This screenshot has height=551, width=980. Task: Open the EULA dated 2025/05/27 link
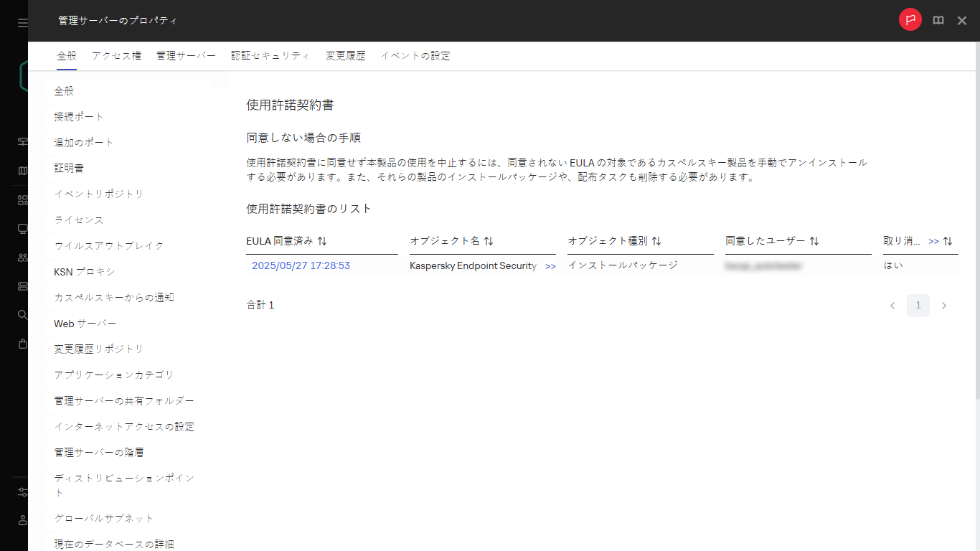click(x=301, y=265)
